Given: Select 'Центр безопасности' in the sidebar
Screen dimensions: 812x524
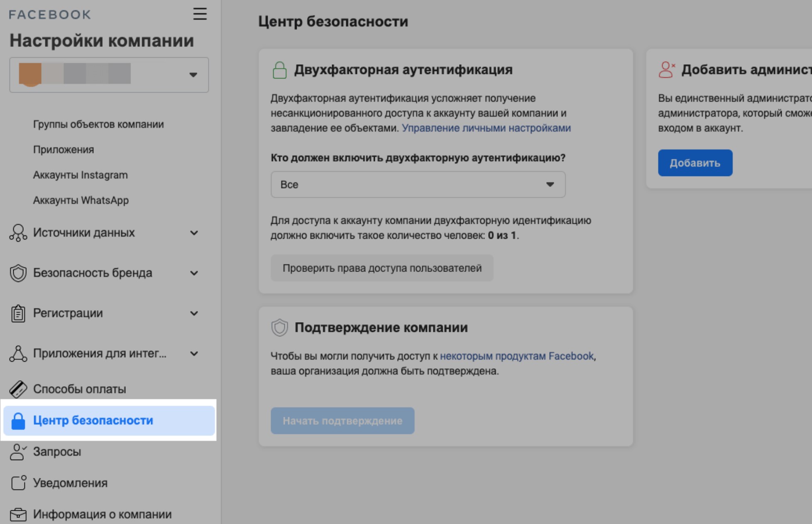Looking at the screenshot, I should pyautogui.click(x=93, y=421).
